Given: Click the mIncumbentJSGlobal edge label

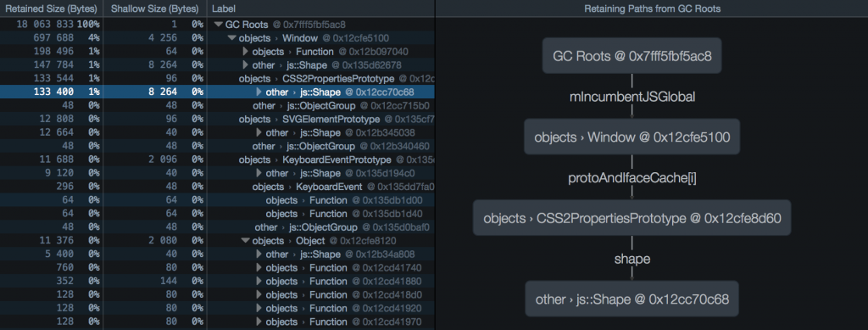Looking at the screenshot, I should (x=632, y=97).
